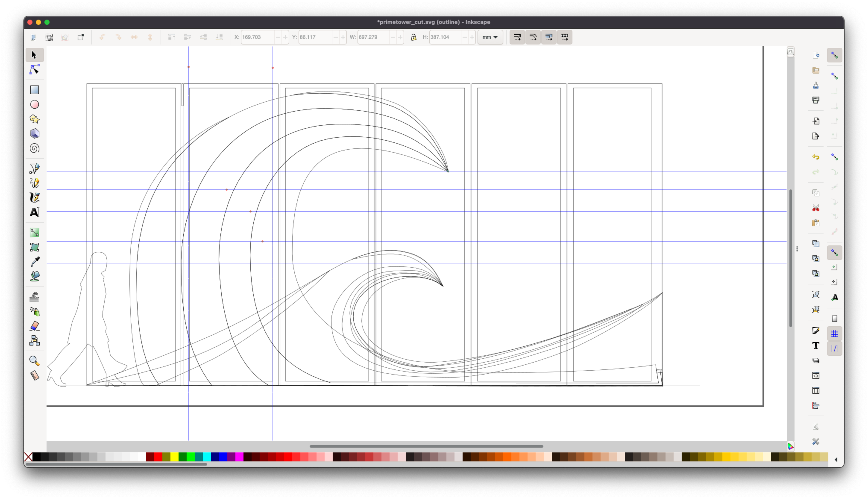Toggle snap nodes, paths and handles
This screenshot has height=499, width=868.
(x=834, y=157)
